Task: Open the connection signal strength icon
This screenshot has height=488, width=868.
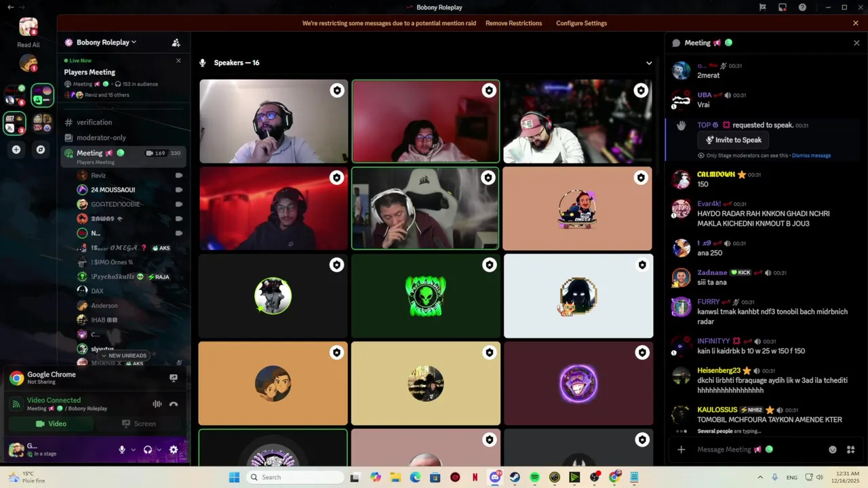Action: [16, 404]
